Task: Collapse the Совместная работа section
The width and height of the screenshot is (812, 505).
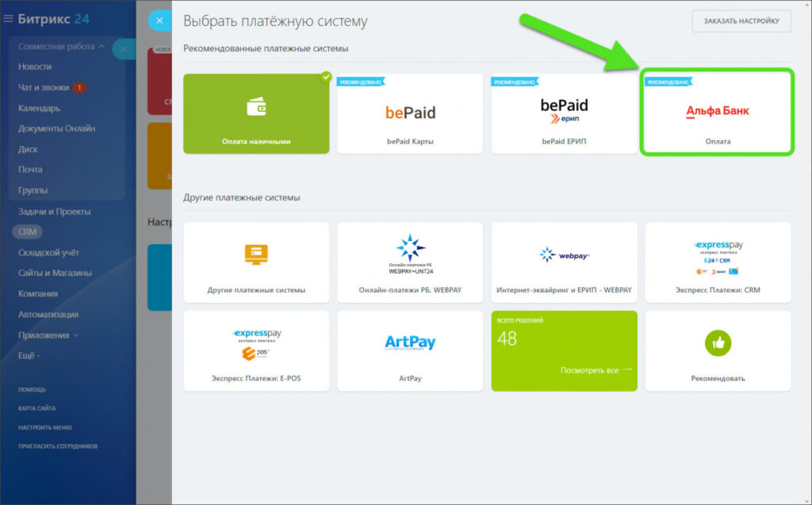Action: pyautogui.click(x=101, y=47)
